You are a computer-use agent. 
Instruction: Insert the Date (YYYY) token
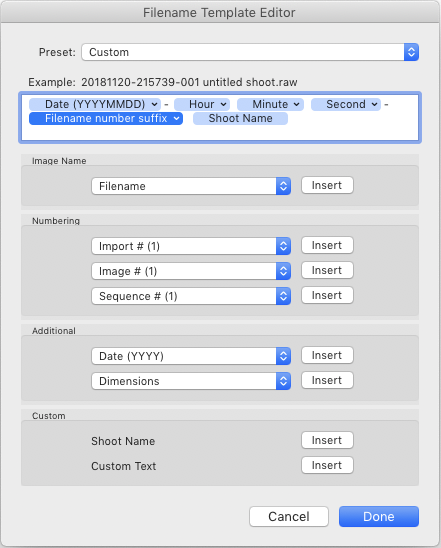click(327, 355)
